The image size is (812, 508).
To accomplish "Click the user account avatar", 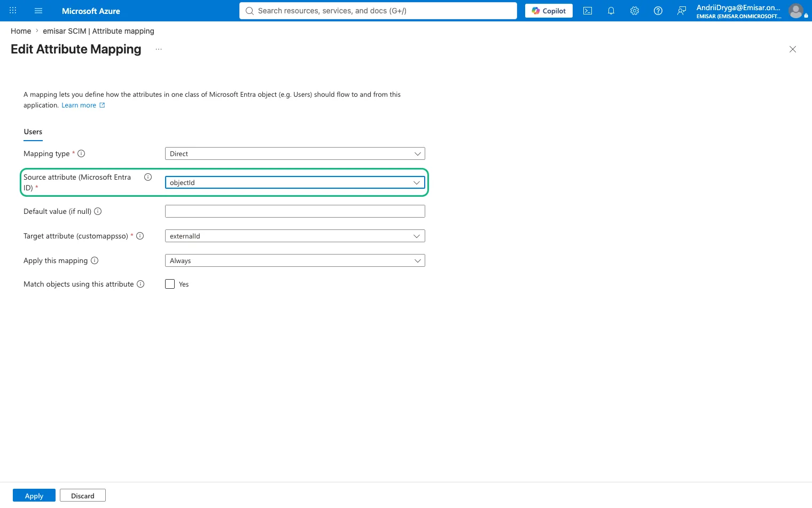I will point(796,11).
